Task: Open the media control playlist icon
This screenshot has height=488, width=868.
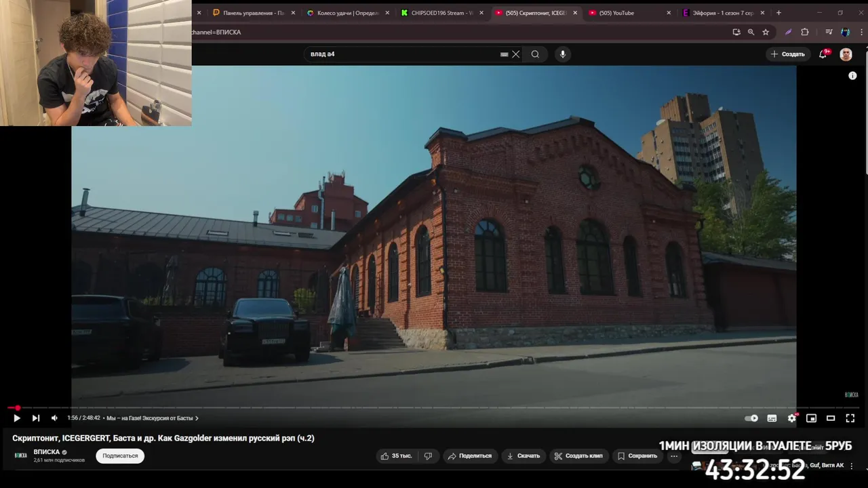Action: tap(829, 32)
